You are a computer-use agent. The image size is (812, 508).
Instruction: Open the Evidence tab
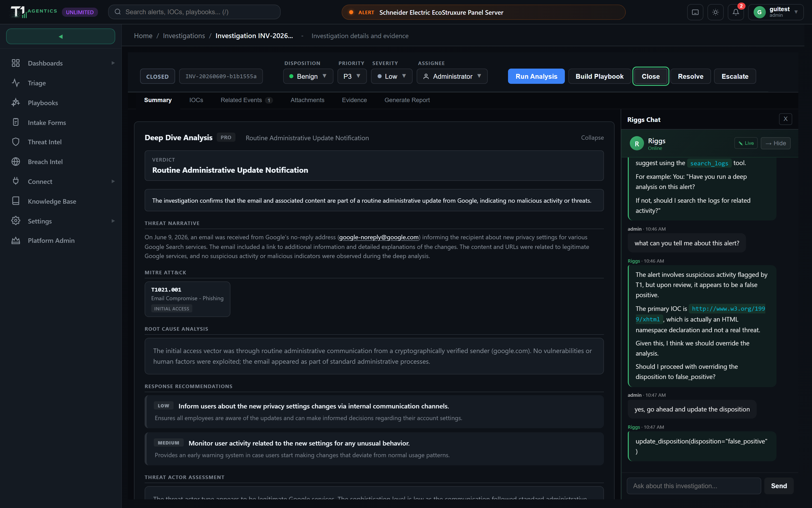pyautogui.click(x=354, y=100)
